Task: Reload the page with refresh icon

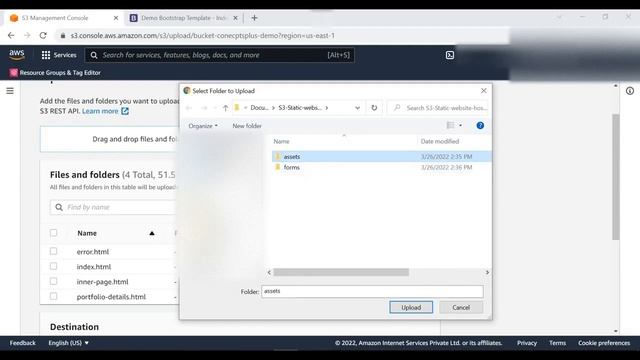Action: coord(43,36)
